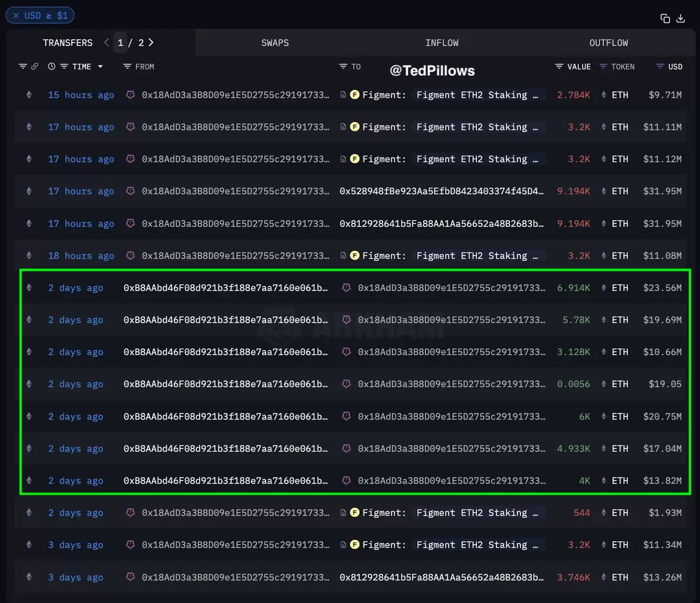Image resolution: width=700 pixels, height=603 pixels.
Task: Click '3 days ago' in the $11.34M row
Action: [x=76, y=545]
